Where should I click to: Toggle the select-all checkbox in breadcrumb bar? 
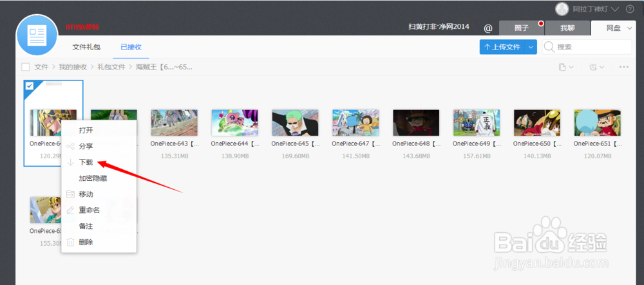pos(26,67)
